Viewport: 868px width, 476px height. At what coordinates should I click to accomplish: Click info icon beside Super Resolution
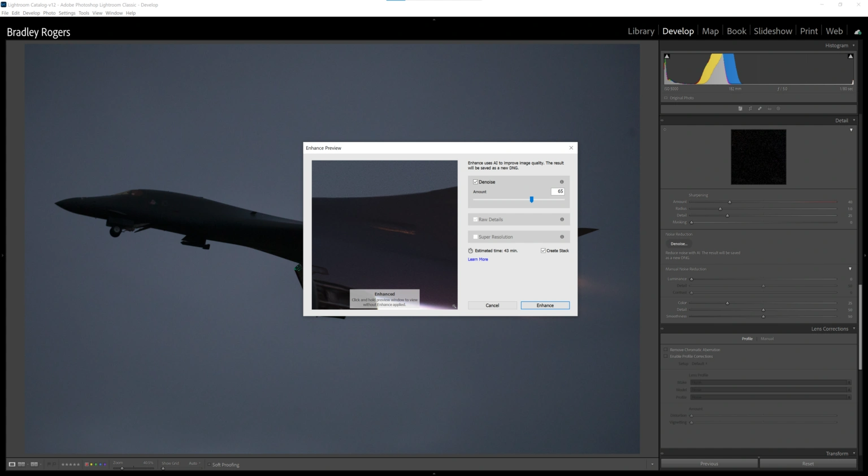point(562,237)
